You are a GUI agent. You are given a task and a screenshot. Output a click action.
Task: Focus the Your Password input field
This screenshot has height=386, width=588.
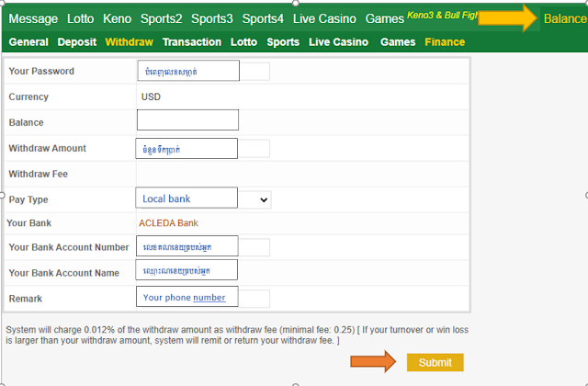tap(187, 72)
